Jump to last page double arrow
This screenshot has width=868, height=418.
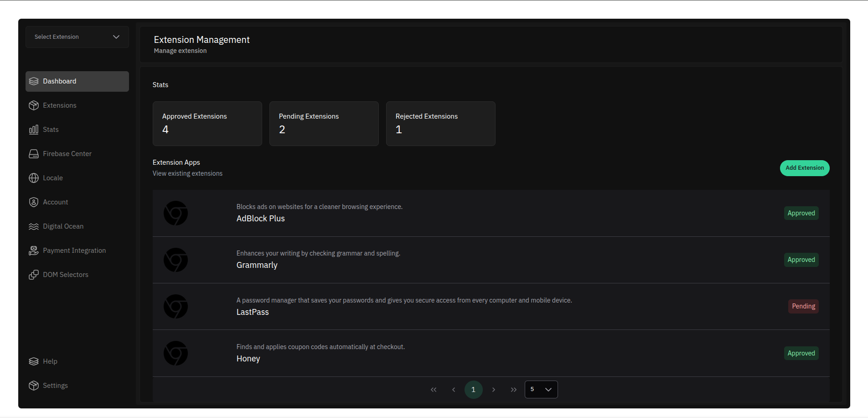[513, 390]
